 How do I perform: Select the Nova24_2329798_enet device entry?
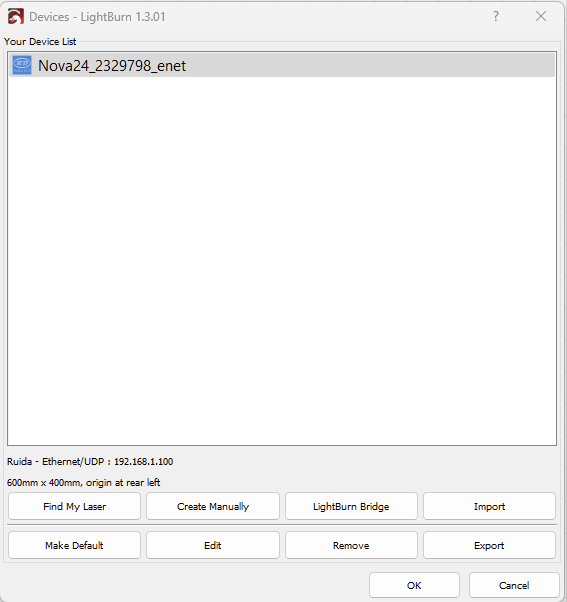[282, 65]
